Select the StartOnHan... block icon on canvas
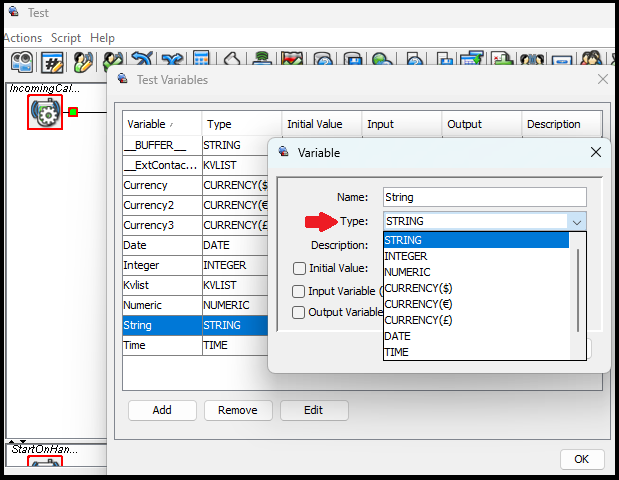Image resolution: width=619 pixels, height=480 pixels. point(45,461)
